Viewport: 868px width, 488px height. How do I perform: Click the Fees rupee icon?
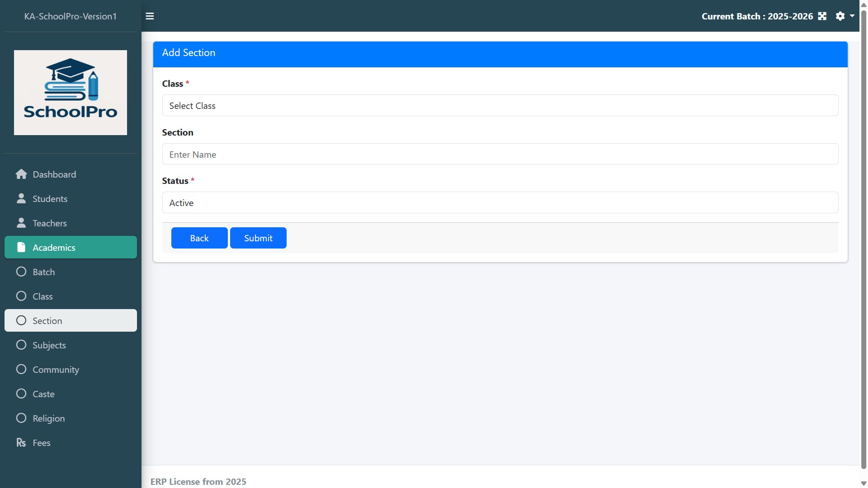tap(21, 443)
